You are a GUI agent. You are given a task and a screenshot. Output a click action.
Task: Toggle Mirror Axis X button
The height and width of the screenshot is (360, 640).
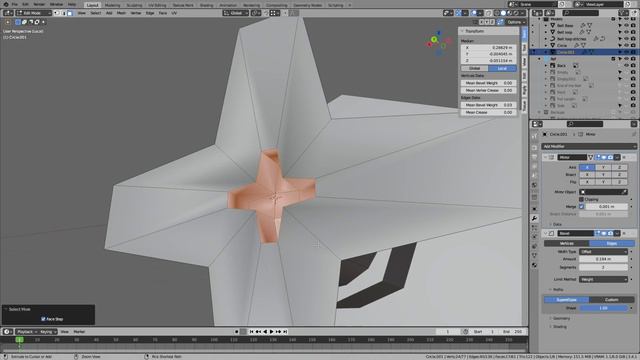(587, 167)
